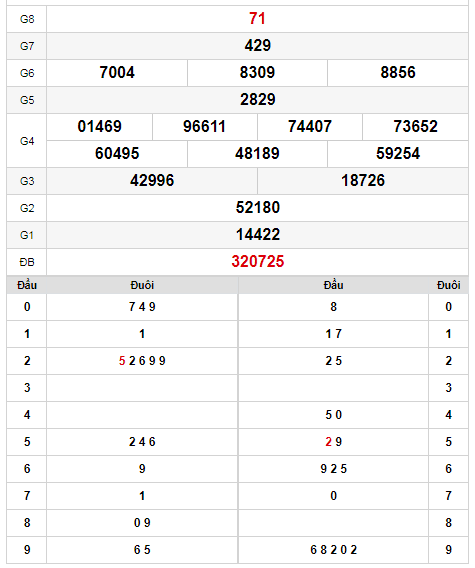
Task: Select G4 result 74407
Action: point(310,126)
